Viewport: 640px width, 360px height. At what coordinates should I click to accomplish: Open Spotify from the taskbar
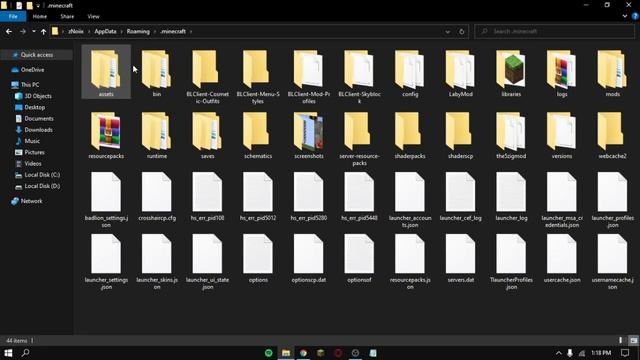269,353
